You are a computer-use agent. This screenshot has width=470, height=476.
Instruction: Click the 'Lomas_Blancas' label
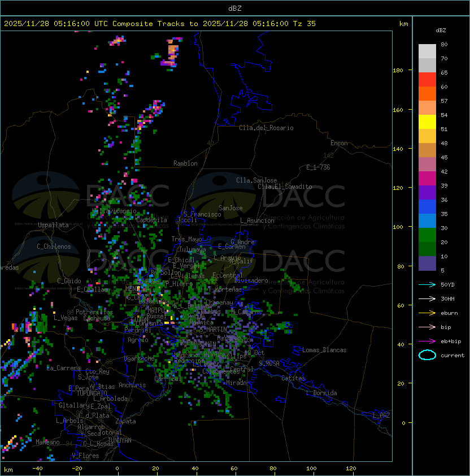coord(324,350)
